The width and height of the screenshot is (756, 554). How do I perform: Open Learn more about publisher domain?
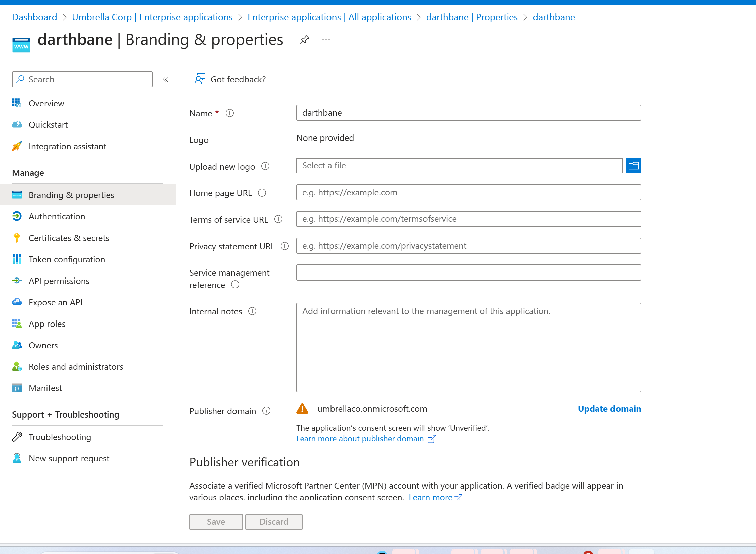360,439
